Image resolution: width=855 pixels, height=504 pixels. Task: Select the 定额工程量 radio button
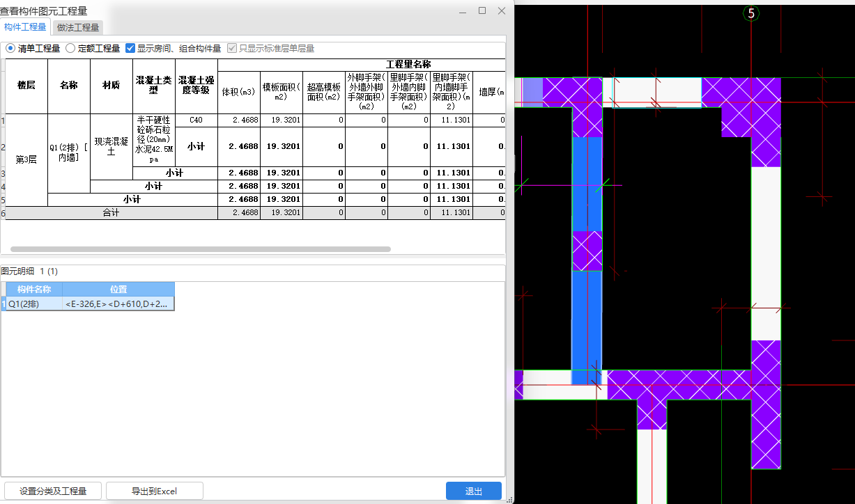93,49
